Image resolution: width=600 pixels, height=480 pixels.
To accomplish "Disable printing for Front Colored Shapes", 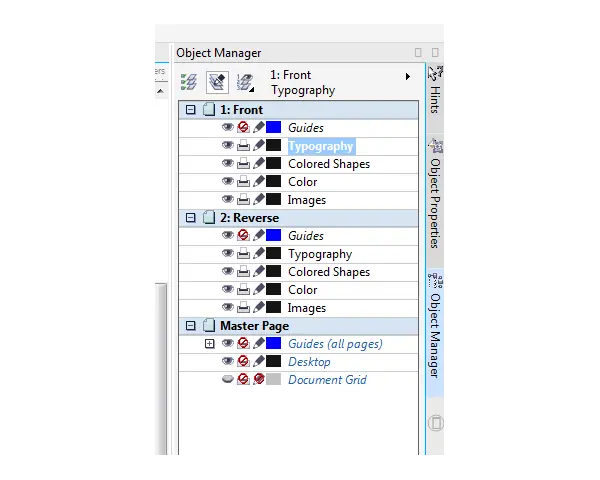I will point(243,163).
